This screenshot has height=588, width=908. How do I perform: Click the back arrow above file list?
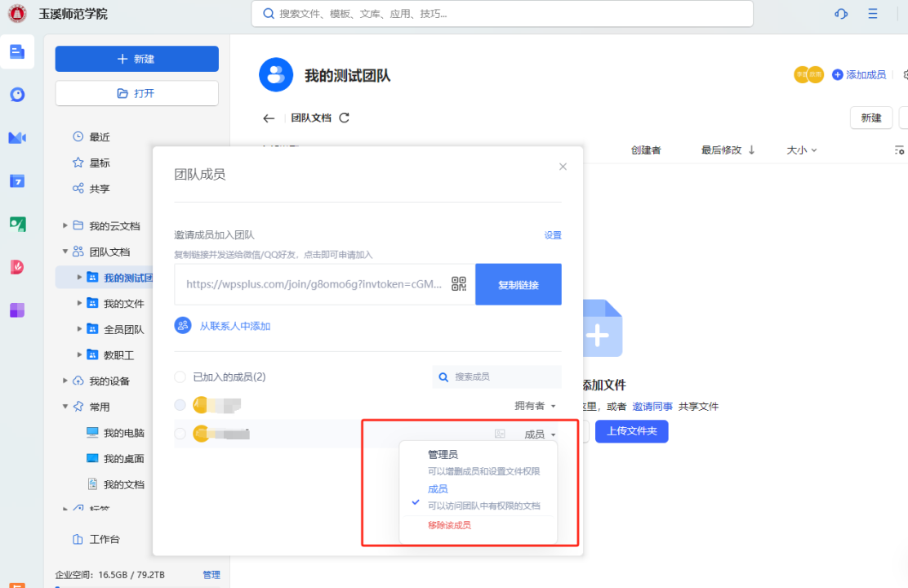269,118
